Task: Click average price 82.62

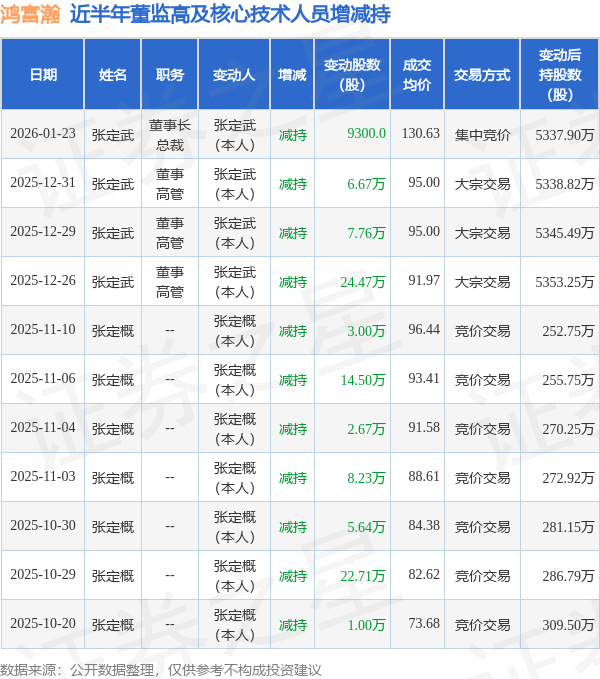Action: pyautogui.click(x=424, y=574)
